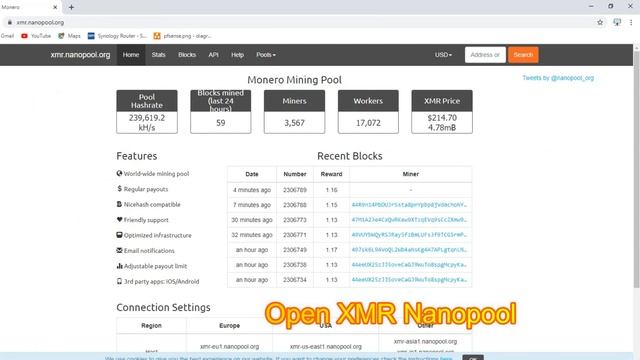Open the Blocks page
The height and width of the screenshot is (360, 640).
pos(187,55)
